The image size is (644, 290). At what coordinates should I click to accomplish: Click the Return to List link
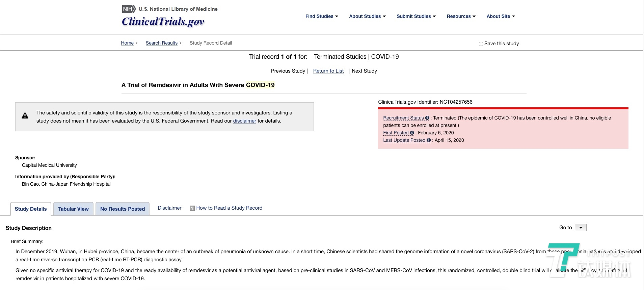coord(328,71)
